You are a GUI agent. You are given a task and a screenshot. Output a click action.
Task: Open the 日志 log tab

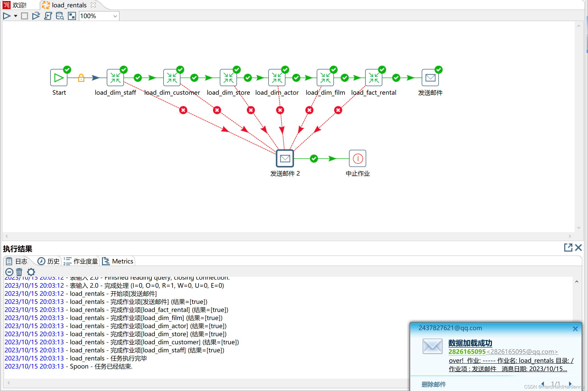click(x=17, y=261)
